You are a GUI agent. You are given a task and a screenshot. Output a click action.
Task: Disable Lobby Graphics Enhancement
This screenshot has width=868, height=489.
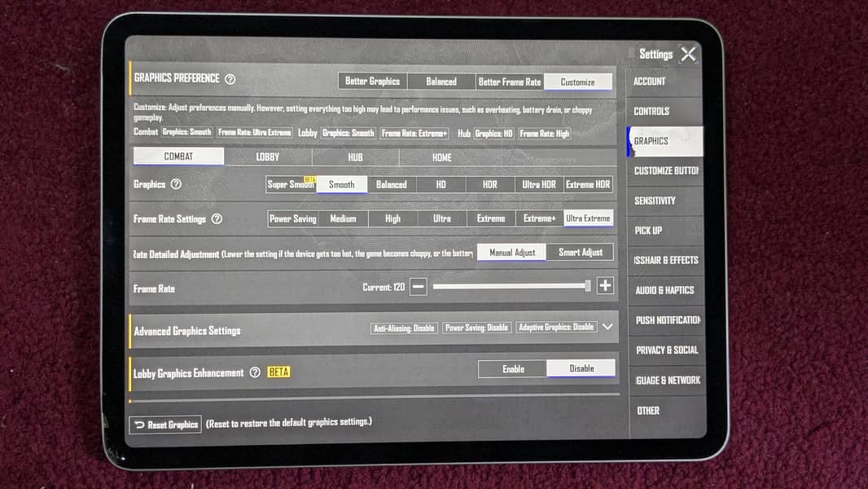click(x=581, y=368)
